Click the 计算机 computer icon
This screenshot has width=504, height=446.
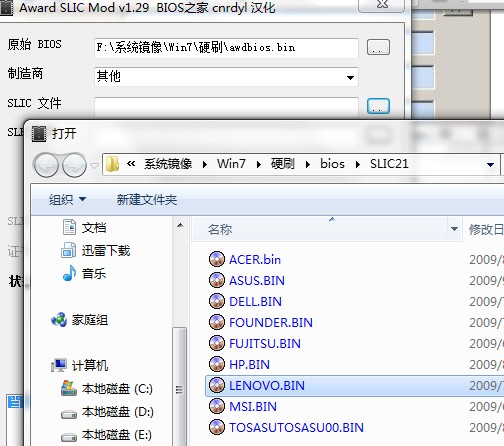59,365
